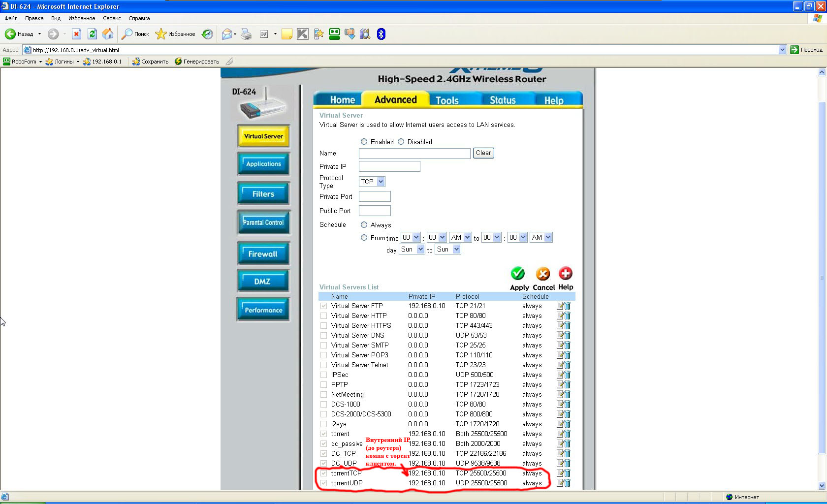Switch to the Home tab
The image size is (827, 504).
pos(342,100)
